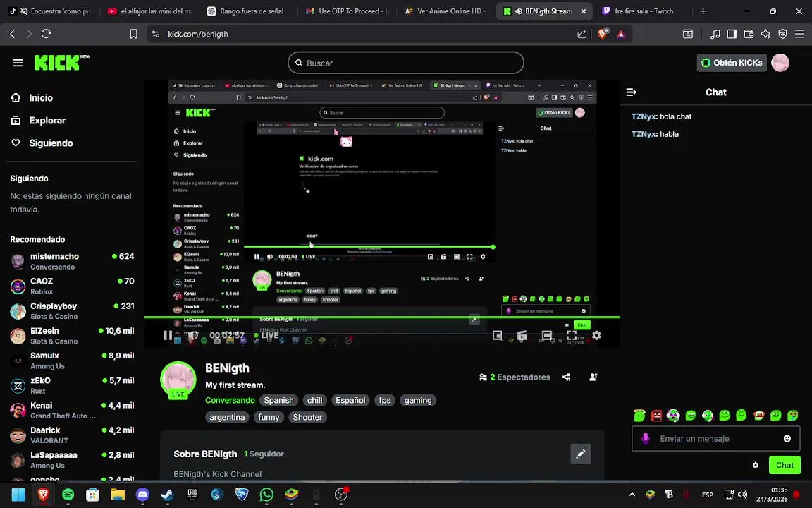
Task: Show hidden system tray icons chevron
Action: pyautogui.click(x=632, y=495)
